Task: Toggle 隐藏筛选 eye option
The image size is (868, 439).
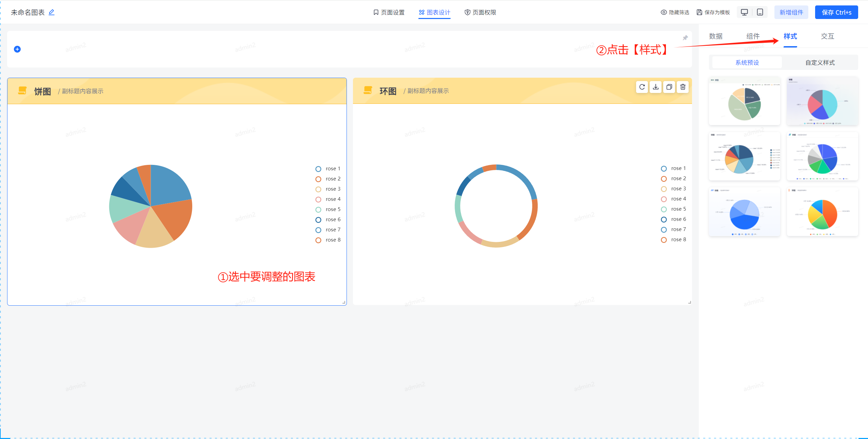Action: (675, 13)
